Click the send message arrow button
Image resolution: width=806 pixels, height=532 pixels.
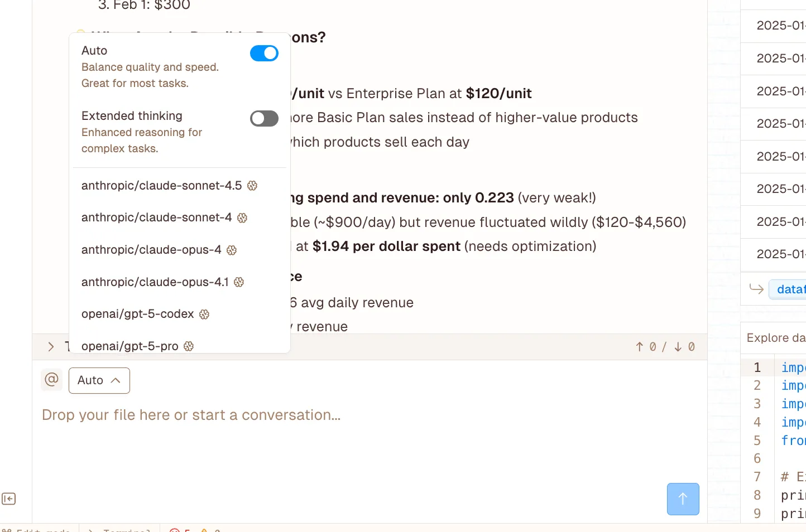point(683,499)
